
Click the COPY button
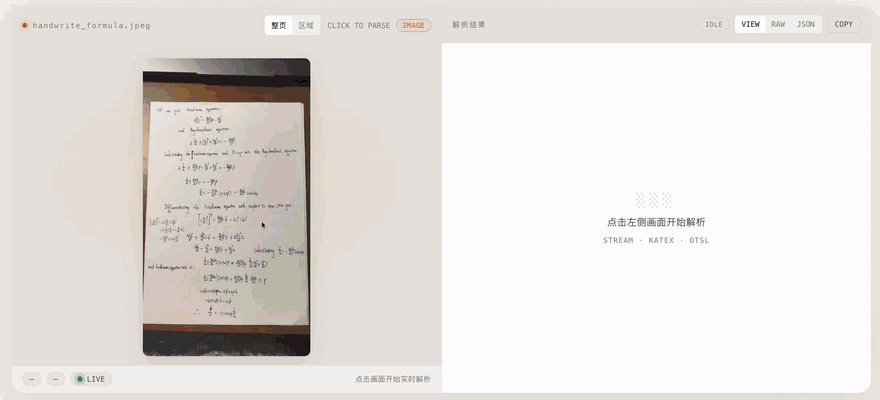pos(844,24)
